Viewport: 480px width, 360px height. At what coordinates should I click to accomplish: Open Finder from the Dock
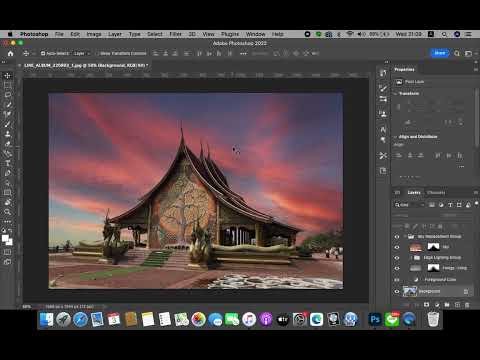[x=46, y=320]
